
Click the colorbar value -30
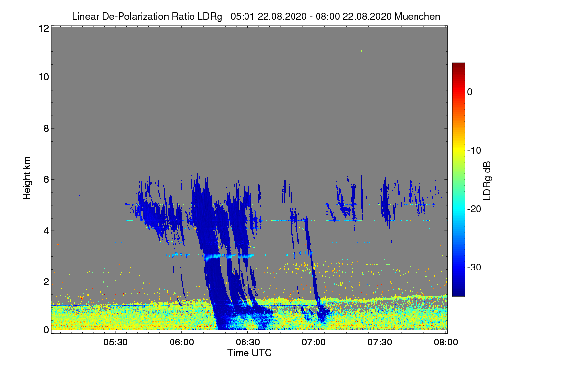point(474,267)
